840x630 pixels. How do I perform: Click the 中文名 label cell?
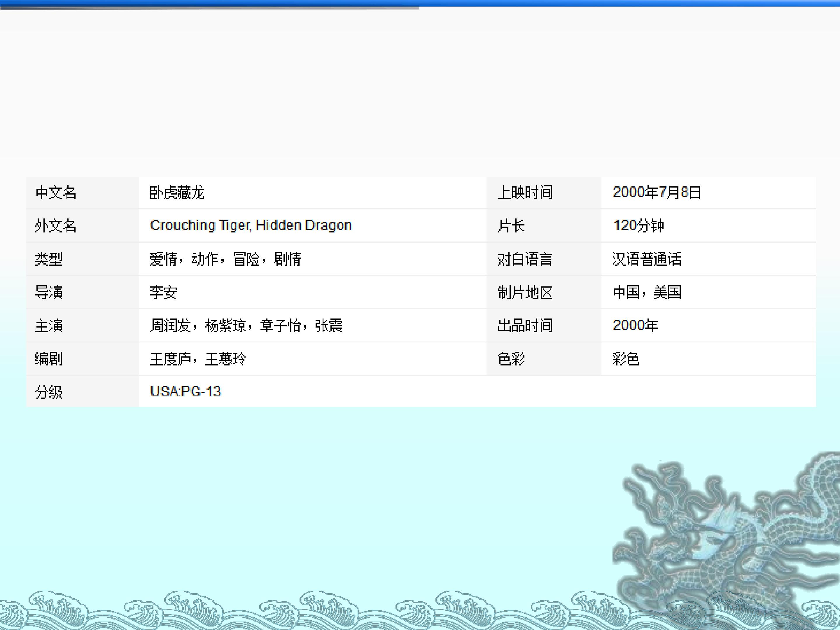[x=56, y=192]
